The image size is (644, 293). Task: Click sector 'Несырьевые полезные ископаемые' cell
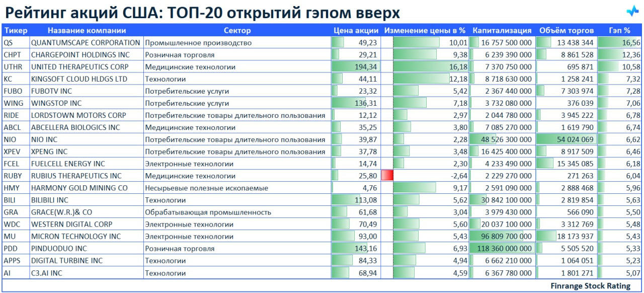[x=237, y=188]
